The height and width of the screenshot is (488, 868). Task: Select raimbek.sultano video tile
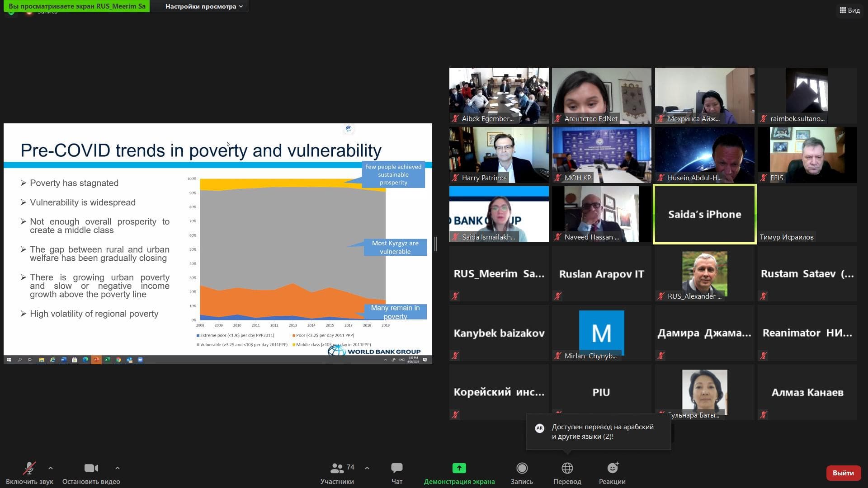[807, 96]
